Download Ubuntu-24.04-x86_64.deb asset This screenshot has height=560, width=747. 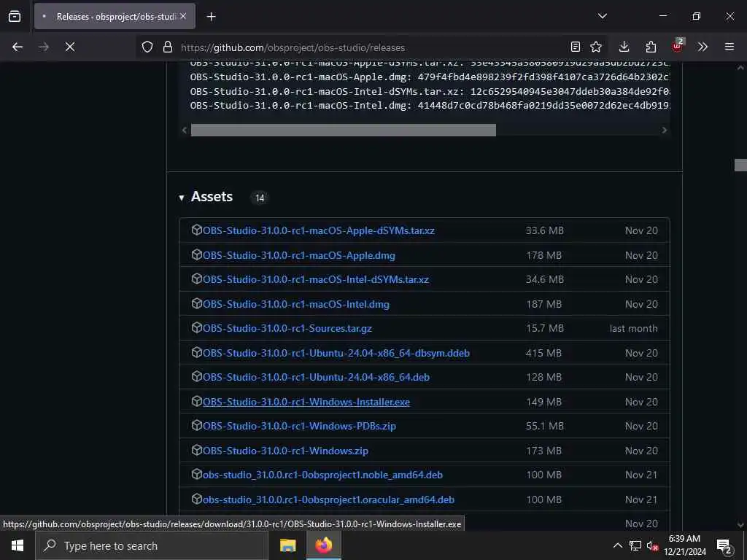pos(316,377)
